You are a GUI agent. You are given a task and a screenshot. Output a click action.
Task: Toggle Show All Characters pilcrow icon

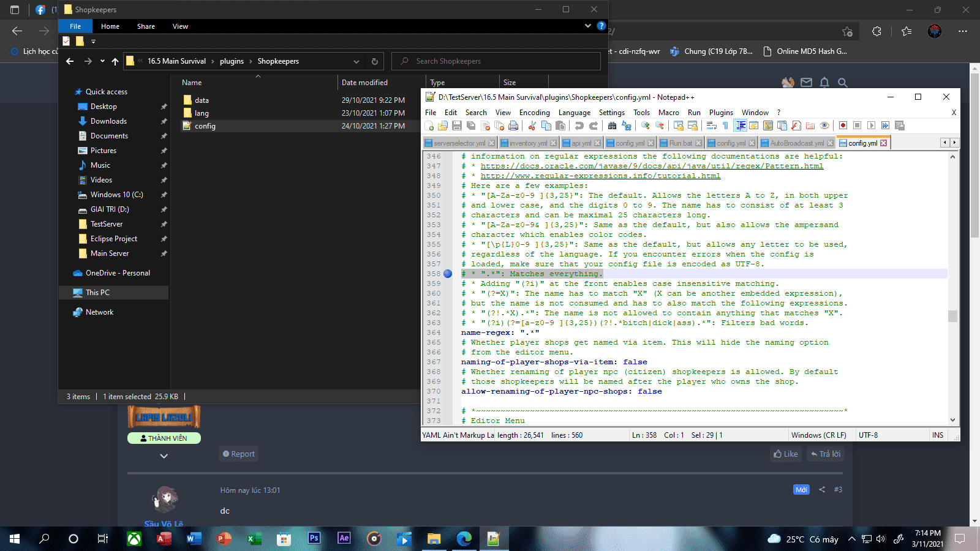[x=725, y=126]
